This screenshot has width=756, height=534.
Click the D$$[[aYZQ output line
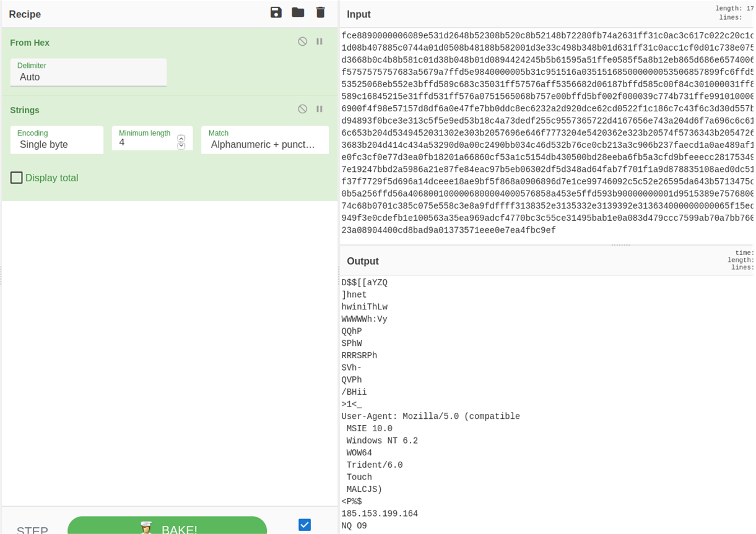point(364,283)
